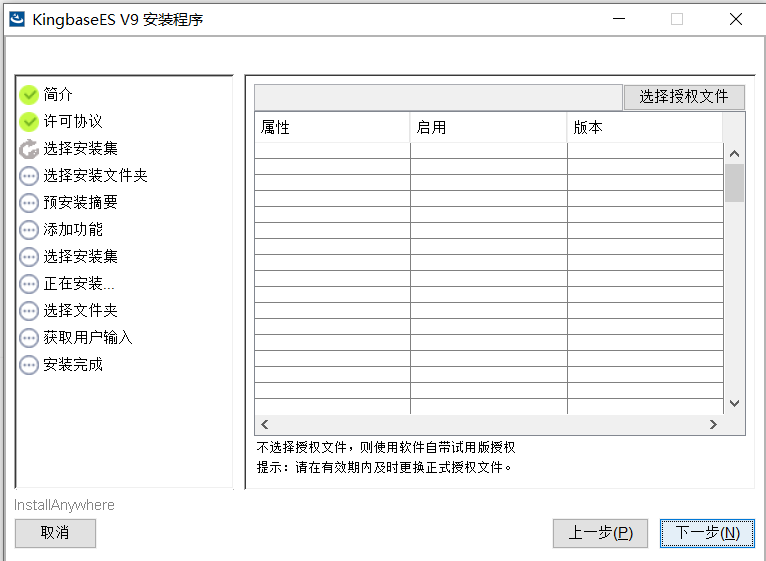Click the vertical scrollbar up arrow

tap(734, 154)
